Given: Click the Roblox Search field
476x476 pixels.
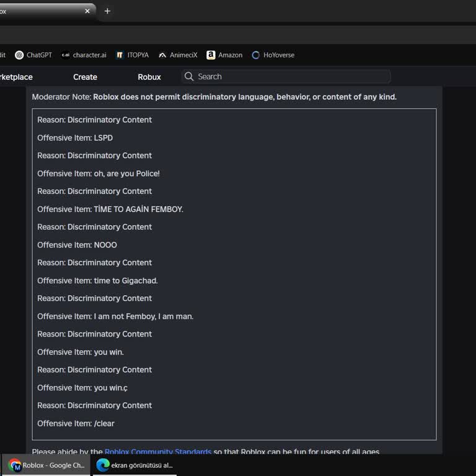Looking at the screenshot, I should coord(286,76).
